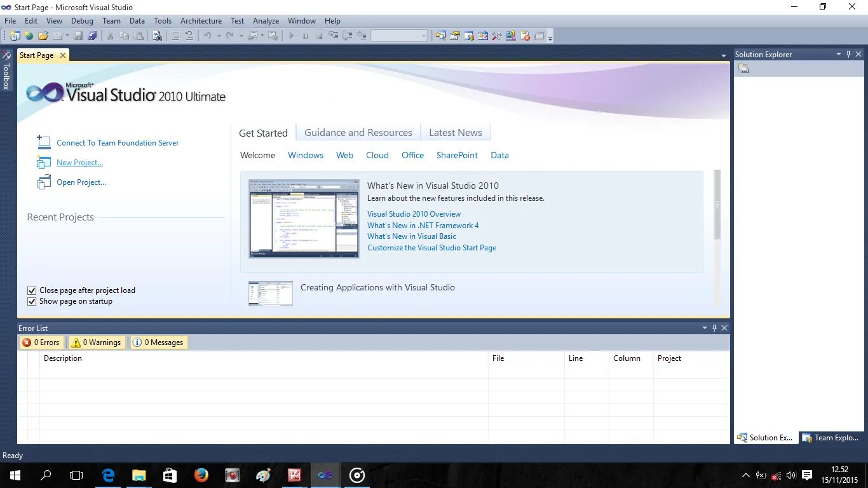Click the New Web Site toolbar icon
The height and width of the screenshot is (488, 868).
29,36
